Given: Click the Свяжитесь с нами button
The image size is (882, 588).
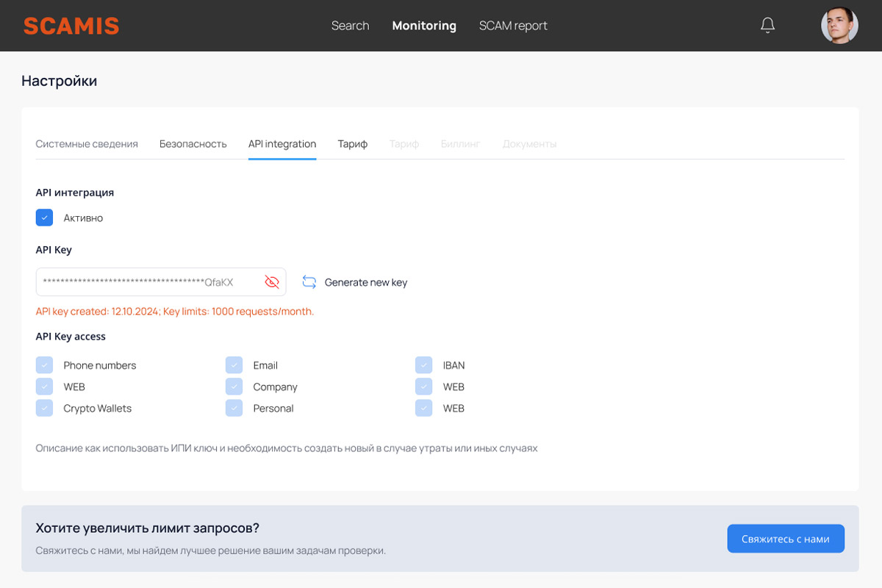Looking at the screenshot, I should click(785, 539).
